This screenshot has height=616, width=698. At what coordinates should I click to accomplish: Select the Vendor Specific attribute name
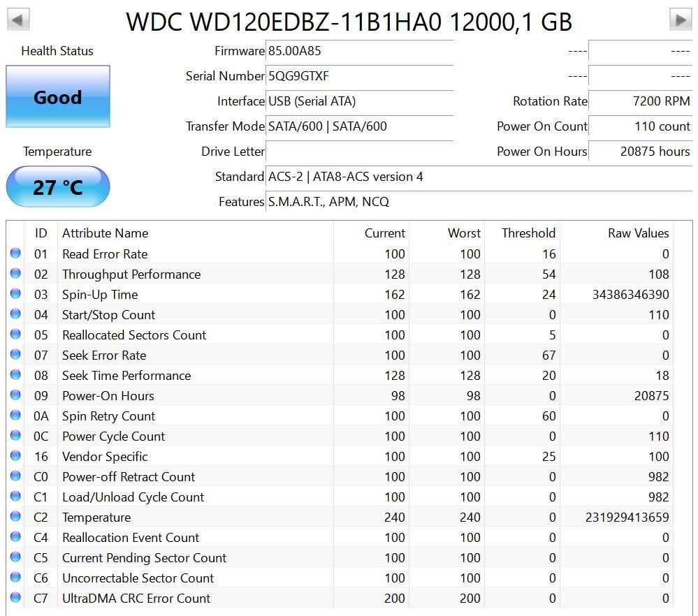[105, 457]
